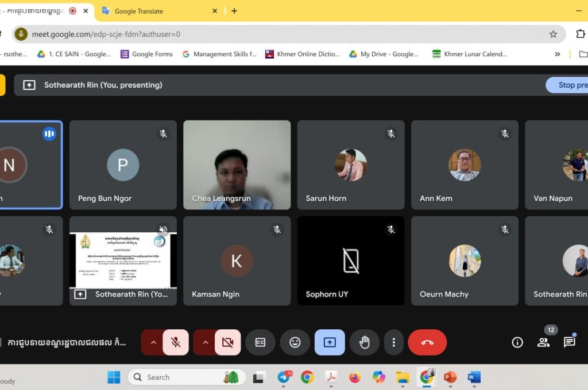The image size is (588, 390).
Task: Select the Oeurn Machy participant tile
Action: point(465,261)
